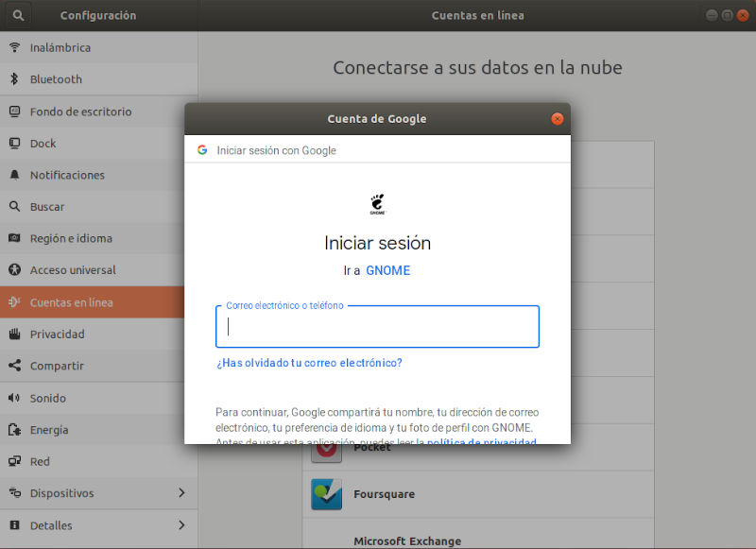Add a Pocket account
This screenshot has height=549, width=756.
pos(478,457)
